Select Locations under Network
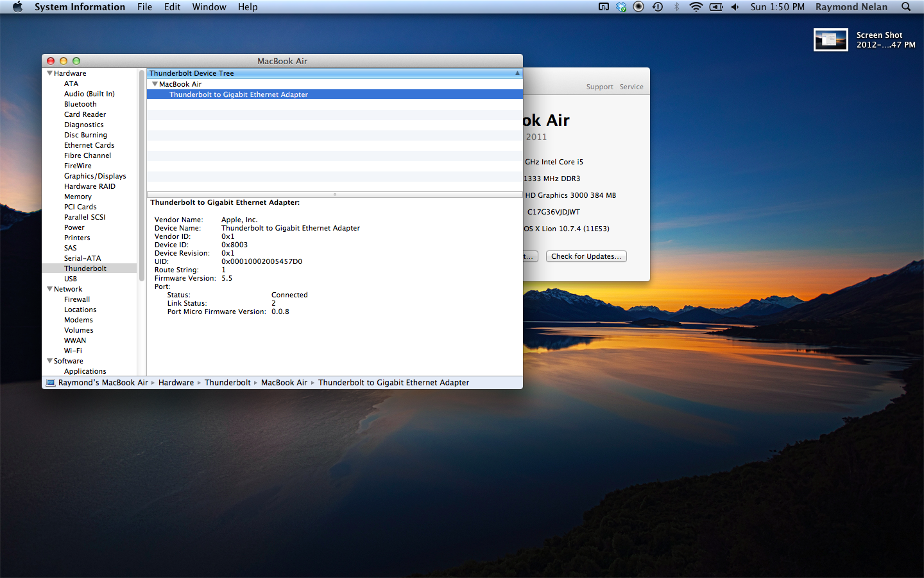 click(80, 310)
